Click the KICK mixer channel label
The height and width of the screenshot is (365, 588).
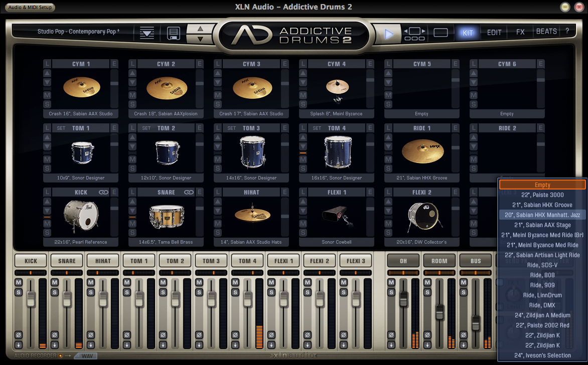[x=31, y=261]
